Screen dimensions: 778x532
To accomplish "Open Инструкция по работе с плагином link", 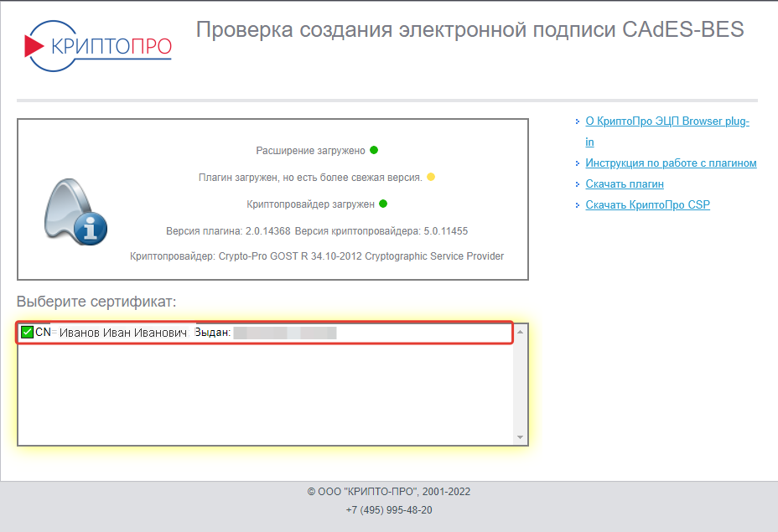I will click(671, 163).
